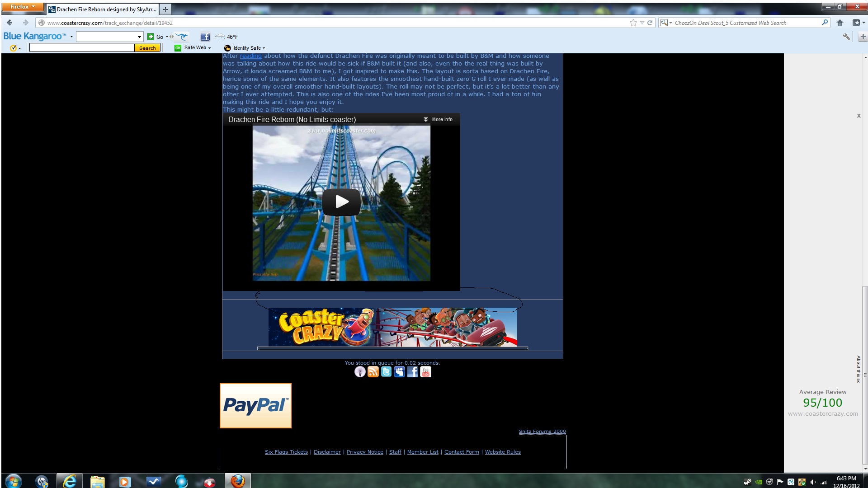Open the toolbar wrench options
The height and width of the screenshot is (488, 868).
(846, 37)
